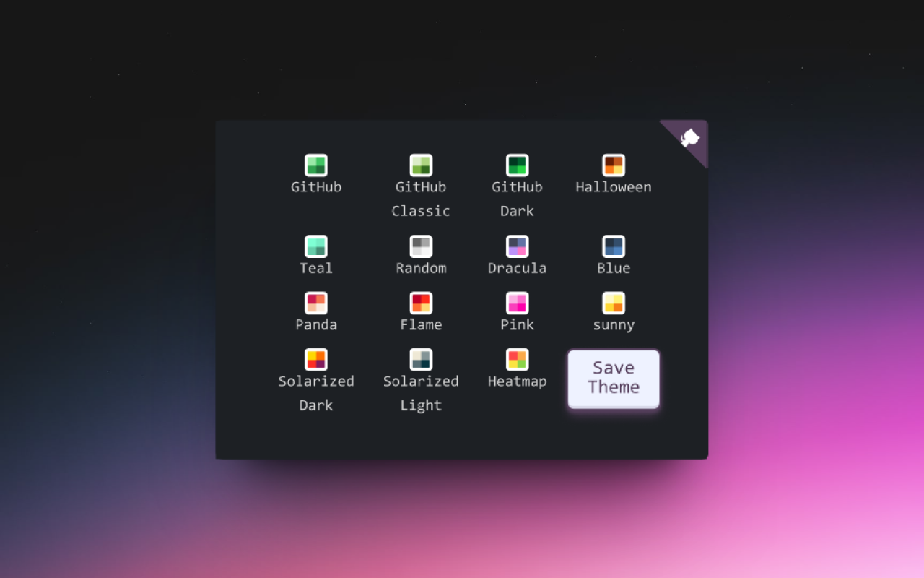Choose the Solarized Dark theme

click(x=315, y=358)
